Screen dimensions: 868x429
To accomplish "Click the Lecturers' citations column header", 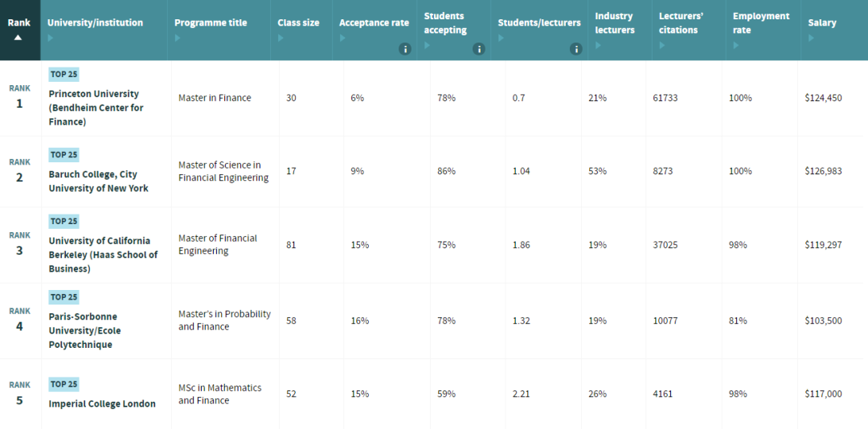I will point(682,22).
